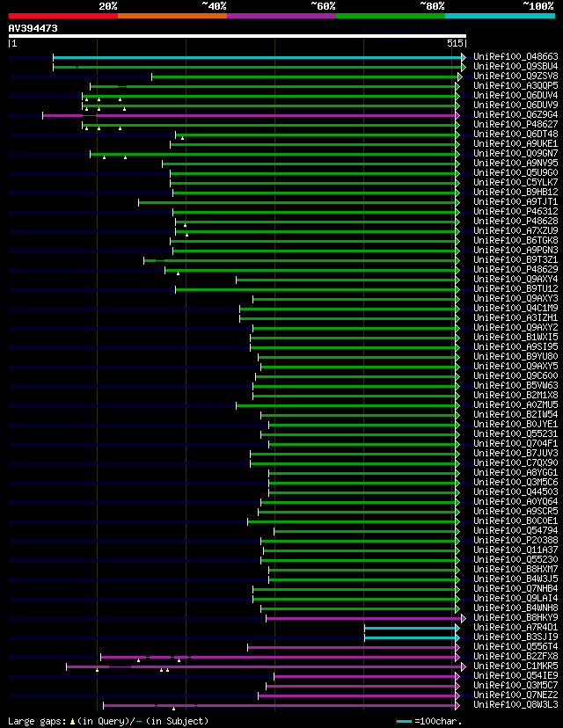Screen dimensions: 563x728
Task: Select the UniRef100_Q9ZSV8 label
Action: (x=515, y=76)
